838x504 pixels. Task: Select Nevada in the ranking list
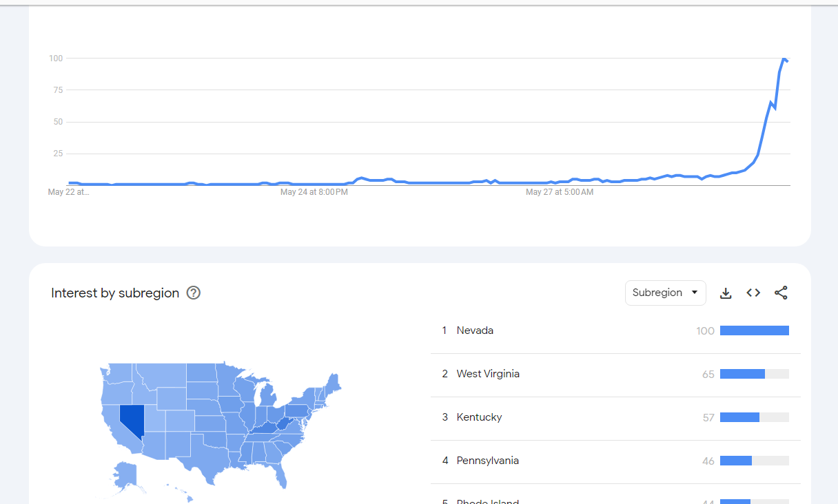click(615, 330)
